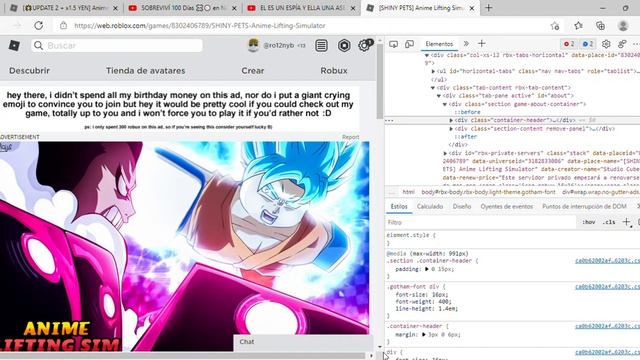Viewport: 640px width, 360px height.
Task: Open Puntos de interrupción de DOM tab
Action: (584, 207)
